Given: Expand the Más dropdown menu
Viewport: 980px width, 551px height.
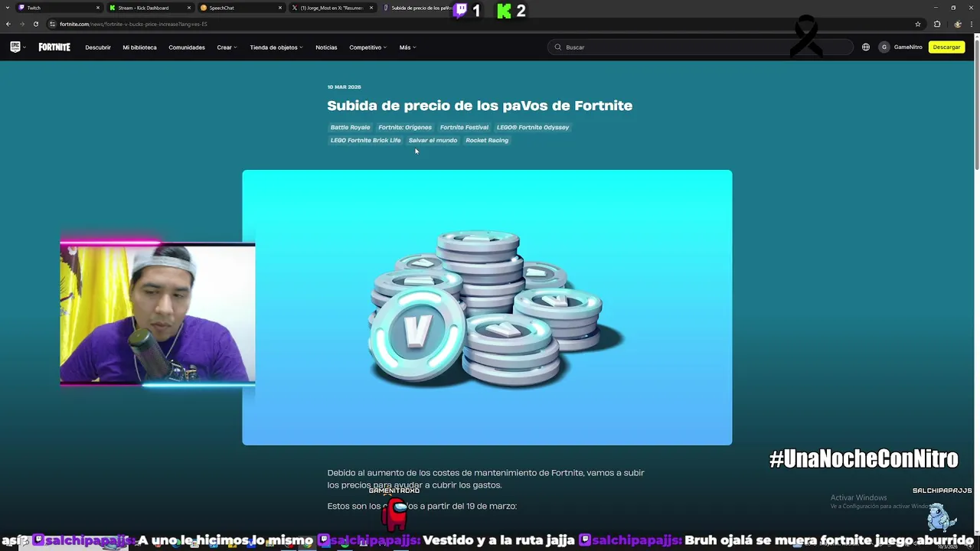Looking at the screenshot, I should pyautogui.click(x=407, y=47).
